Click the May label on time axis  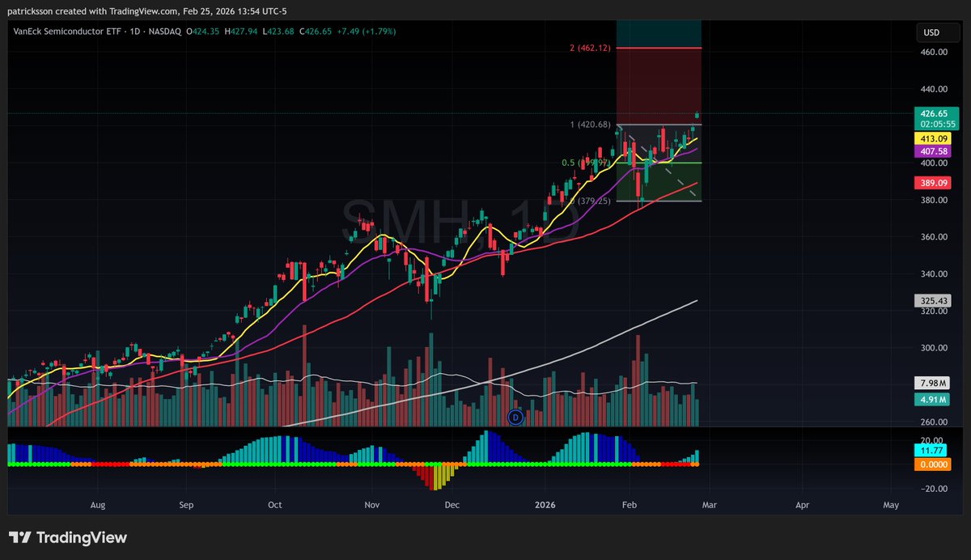point(891,504)
